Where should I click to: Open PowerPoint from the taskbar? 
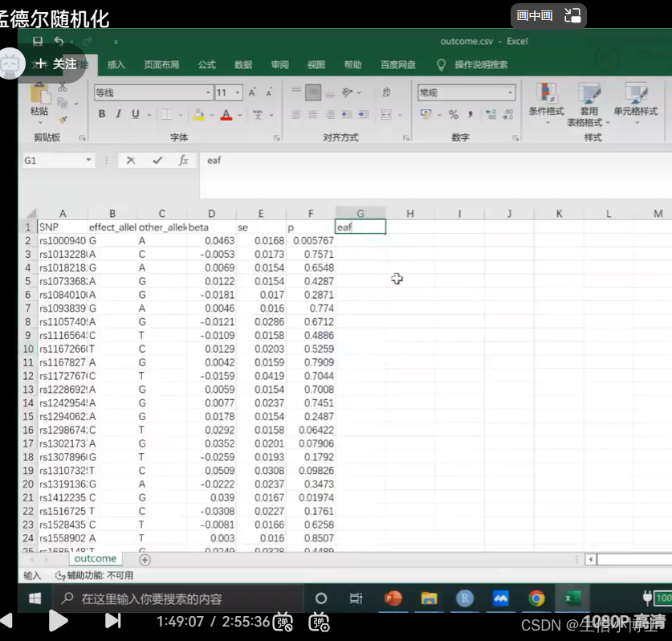tap(393, 598)
